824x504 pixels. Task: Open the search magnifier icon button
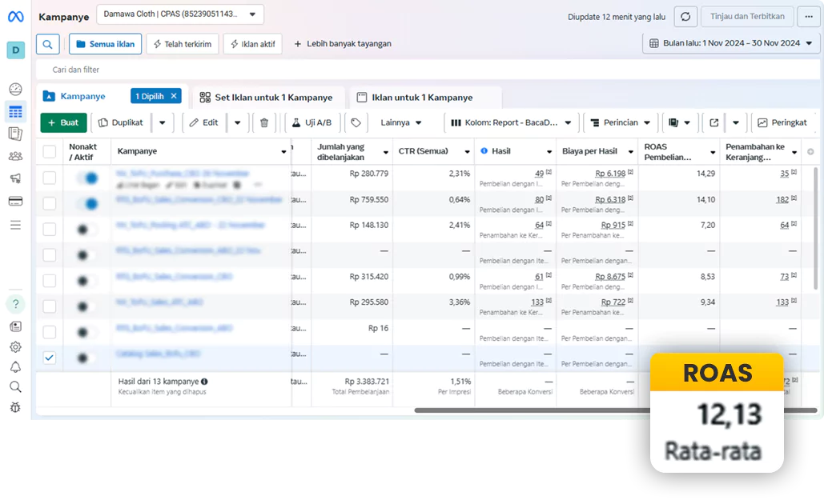pyautogui.click(x=48, y=44)
